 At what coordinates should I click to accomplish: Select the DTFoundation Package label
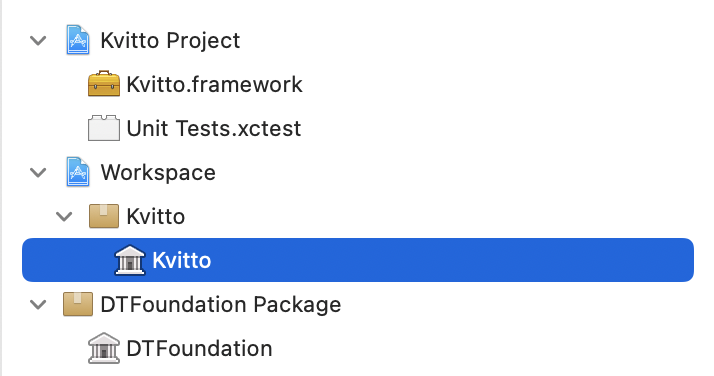[x=221, y=305]
